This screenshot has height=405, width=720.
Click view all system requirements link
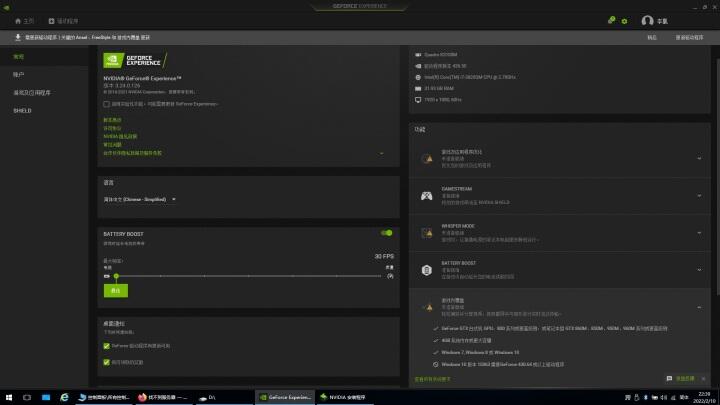point(433,379)
